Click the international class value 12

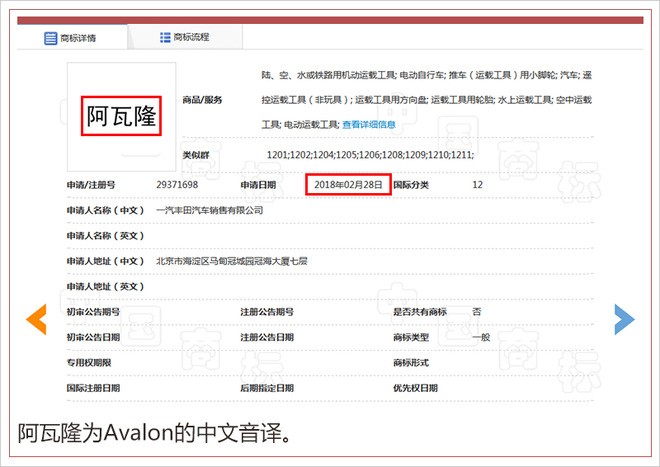(x=477, y=185)
